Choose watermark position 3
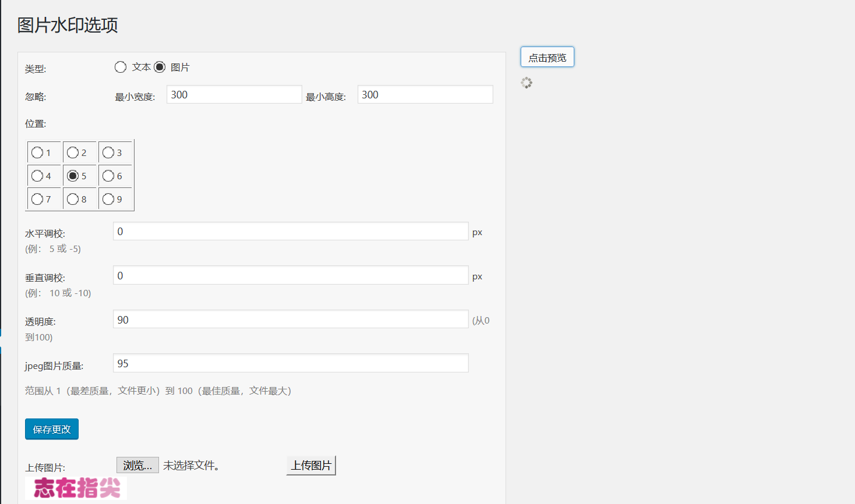Image resolution: width=855 pixels, height=504 pixels. 108,152
